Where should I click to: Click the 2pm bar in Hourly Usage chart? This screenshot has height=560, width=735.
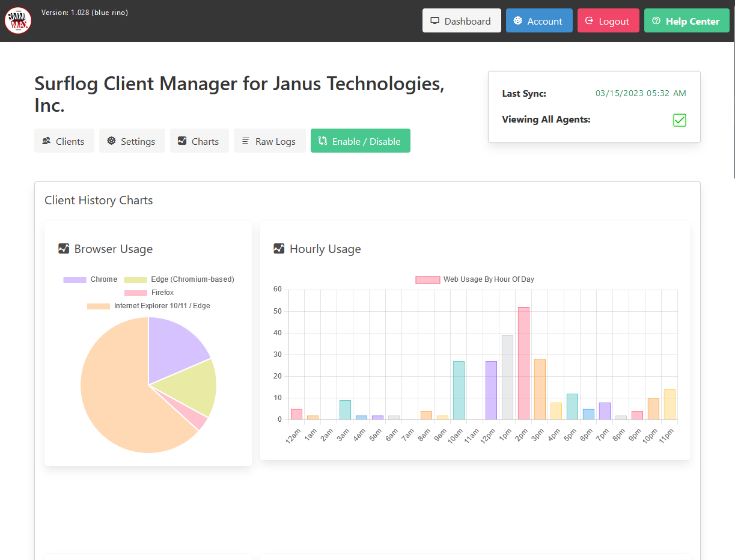(x=523, y=364)
